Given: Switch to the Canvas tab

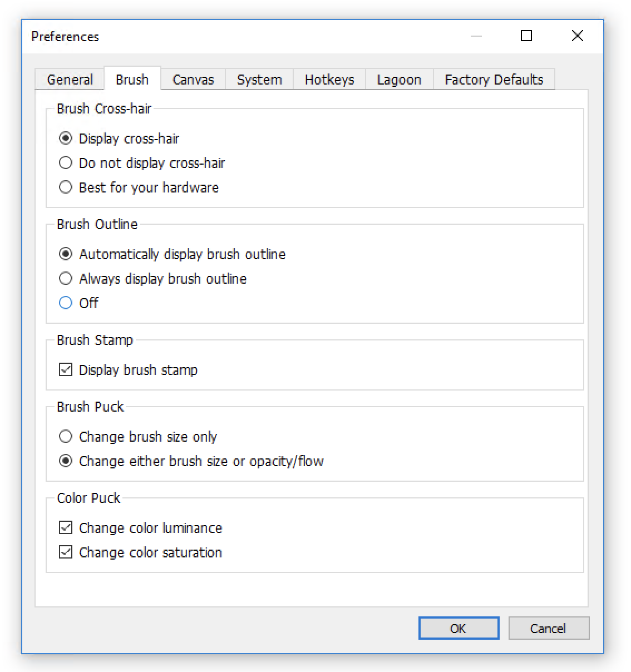Looking at the screenshot, I should click(193, 80).
